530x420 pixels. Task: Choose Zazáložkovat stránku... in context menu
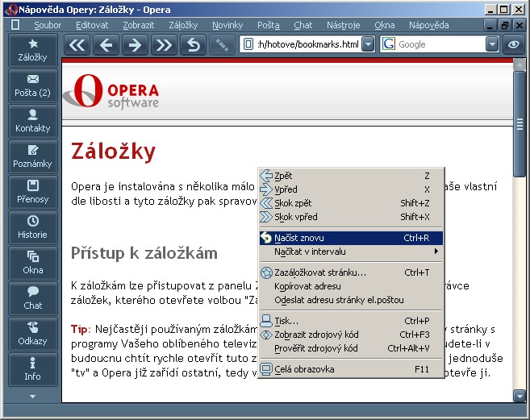point(351,272)
